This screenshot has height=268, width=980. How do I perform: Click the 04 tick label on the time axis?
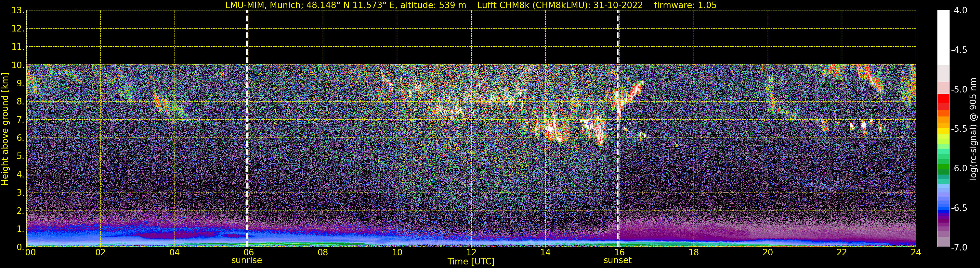[x=175, y=252]
